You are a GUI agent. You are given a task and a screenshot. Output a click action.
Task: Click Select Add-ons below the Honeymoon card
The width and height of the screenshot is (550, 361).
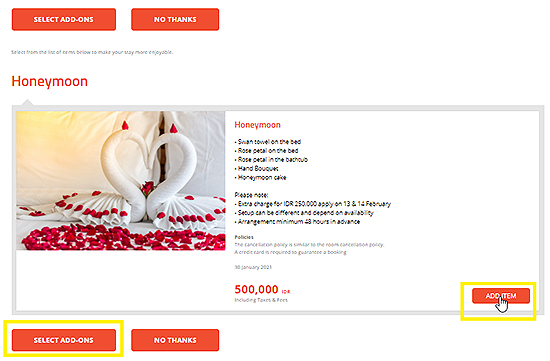[63, 340]
